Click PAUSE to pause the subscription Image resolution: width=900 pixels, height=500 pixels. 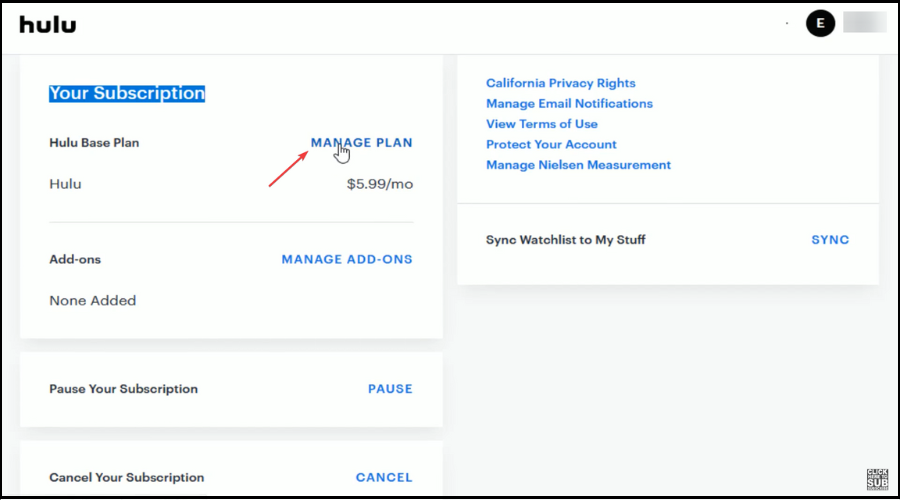[x=390, y=389]
